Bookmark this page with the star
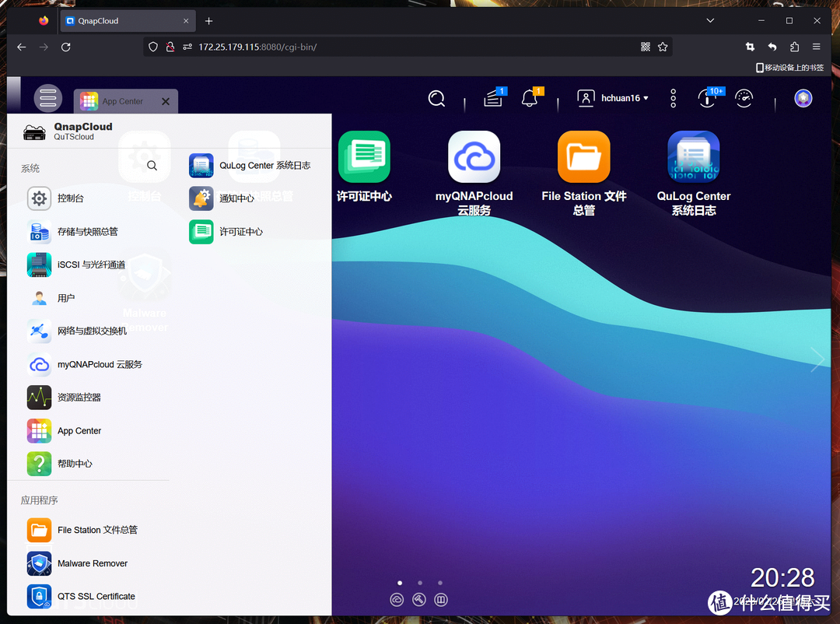This screenshot has width=840, height=624. coord(663,47)
